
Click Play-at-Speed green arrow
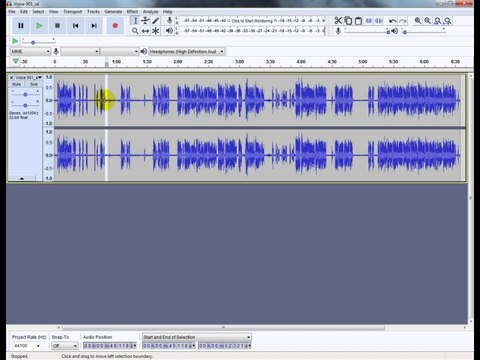(x=15, y=41)
